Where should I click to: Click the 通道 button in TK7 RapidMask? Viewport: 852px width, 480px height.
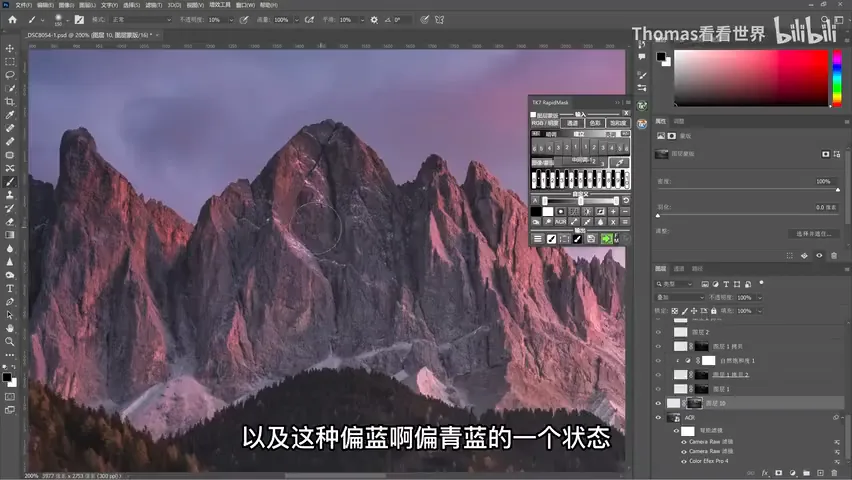(572, 123)
